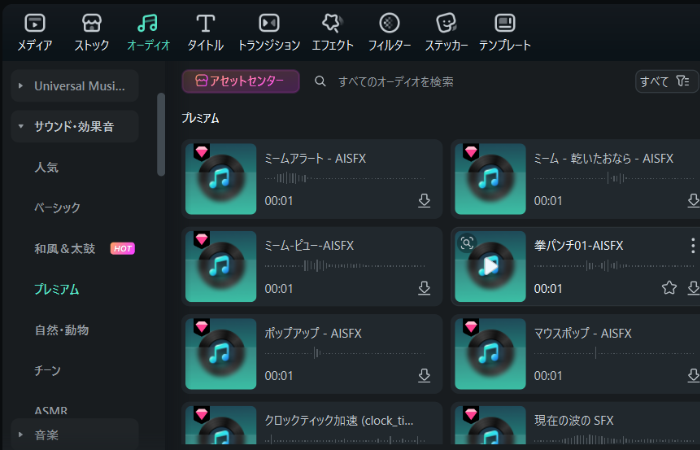Screen dimensions: 700x450
Task: Open the テンプレート tab
Action: point(505,32)
